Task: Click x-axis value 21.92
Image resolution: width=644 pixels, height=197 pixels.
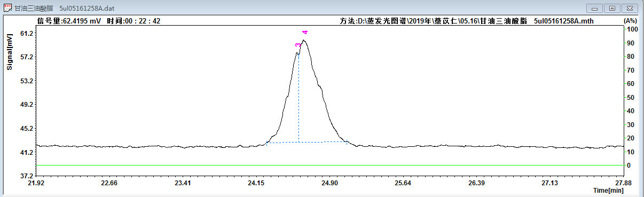Action: [x=36, y=183]
